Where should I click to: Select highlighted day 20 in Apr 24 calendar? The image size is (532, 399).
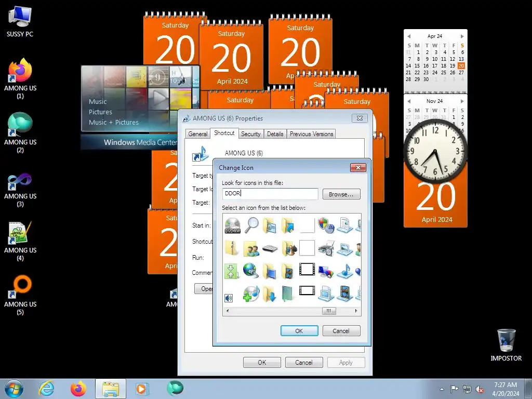click(461, 66)
